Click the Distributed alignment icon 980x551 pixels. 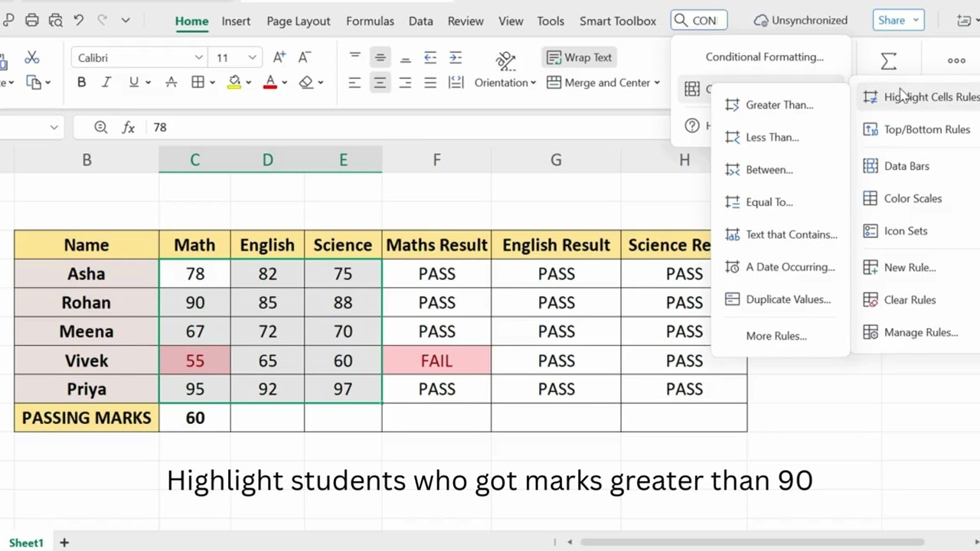pos(456,83)
